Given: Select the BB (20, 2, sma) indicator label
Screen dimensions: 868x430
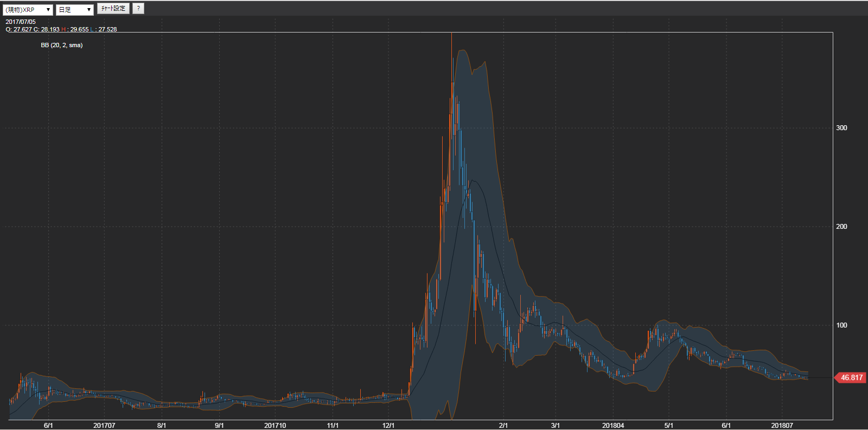Looking at the screenshot, I should pos(62,45).
